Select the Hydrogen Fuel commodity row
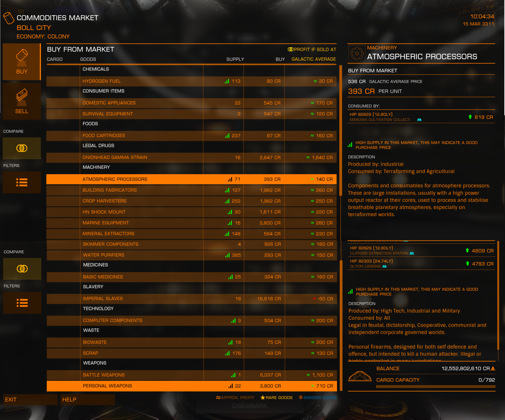Screen dimensions: 505x420 click(x=191, y=81)
